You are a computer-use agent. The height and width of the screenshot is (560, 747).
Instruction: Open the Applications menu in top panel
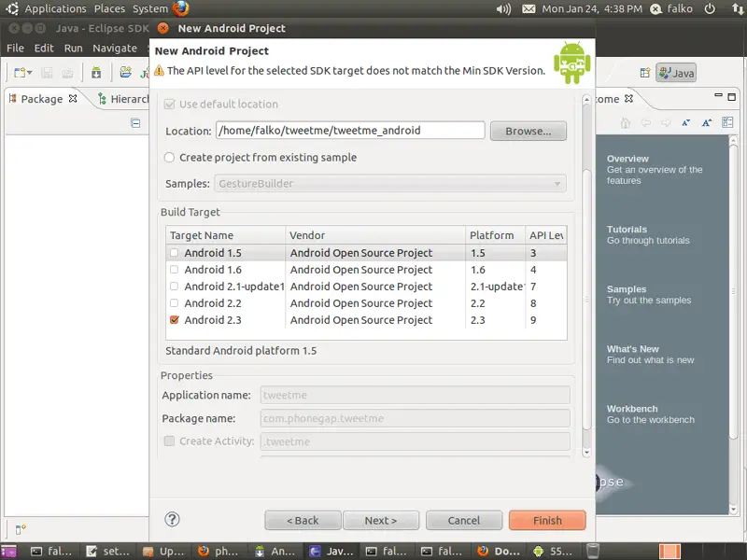point(56,8)
